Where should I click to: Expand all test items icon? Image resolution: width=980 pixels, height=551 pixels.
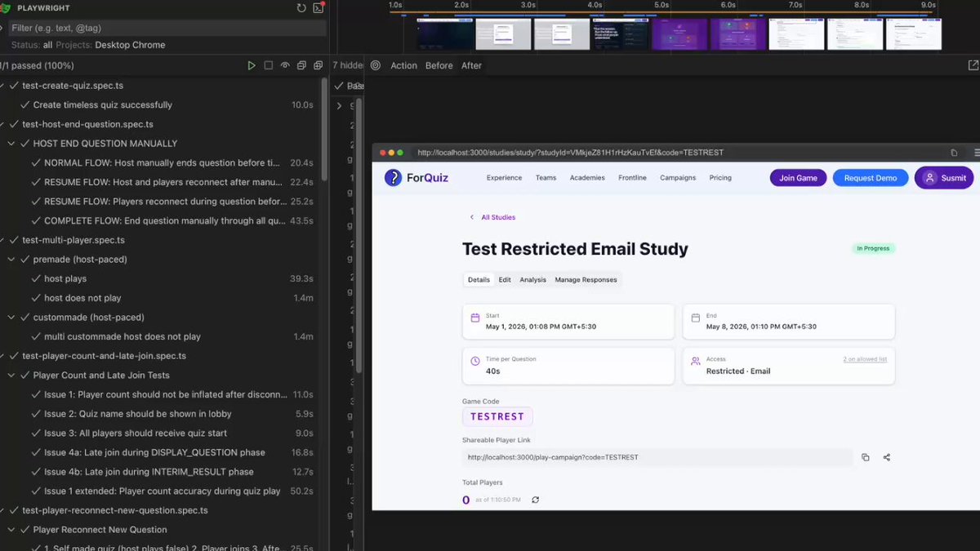coord(318,65)
